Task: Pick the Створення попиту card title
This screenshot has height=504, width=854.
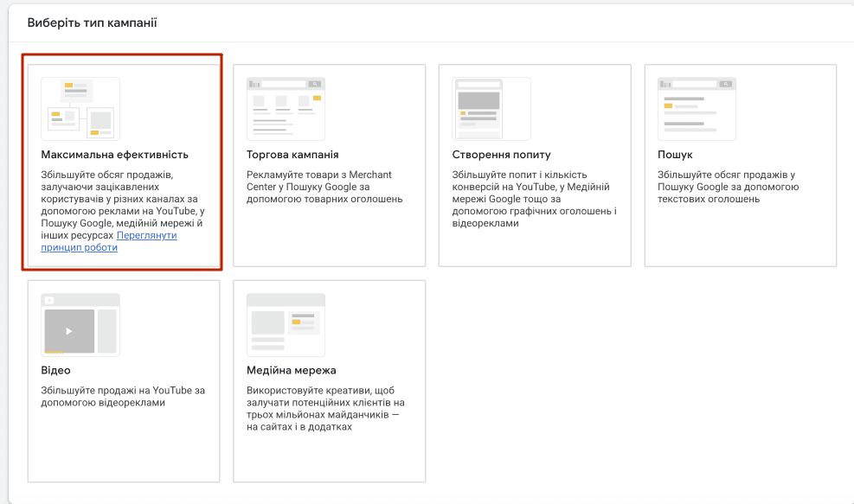Action: 501,155
